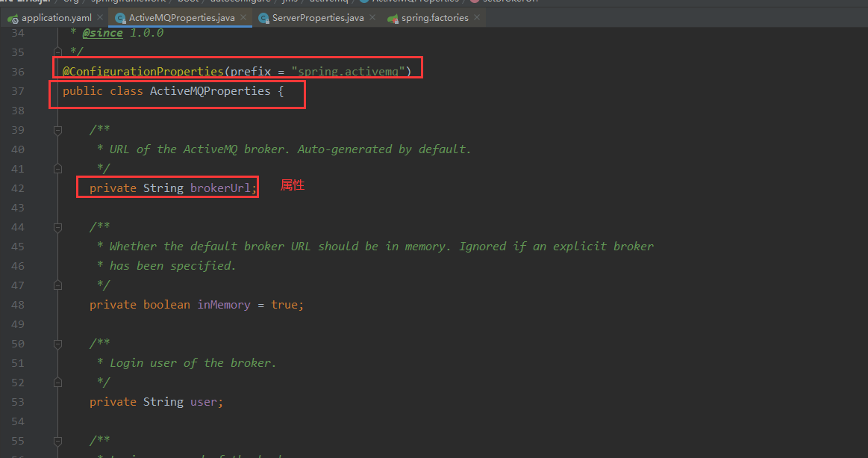Viewport: 868px width, 458px height.
Task: Close the spring.factories tab
Action: 477,18
